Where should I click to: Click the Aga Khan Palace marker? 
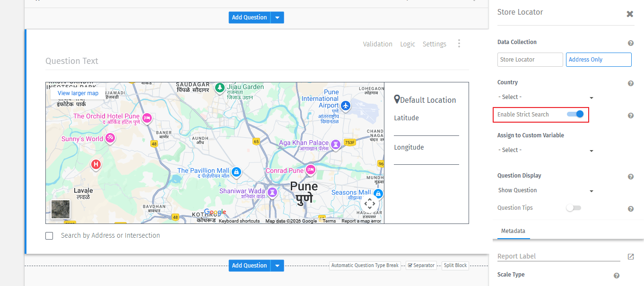[336, 144]
